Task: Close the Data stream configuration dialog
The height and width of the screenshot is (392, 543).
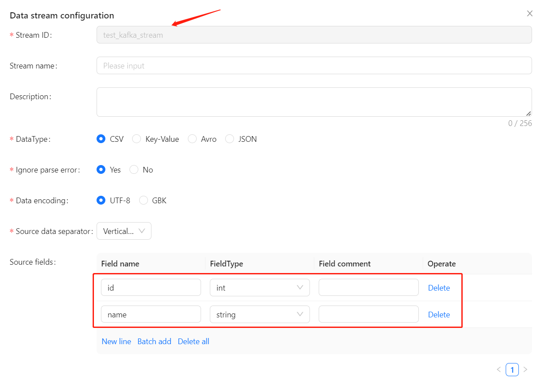Action: click(x=529, y=14)
